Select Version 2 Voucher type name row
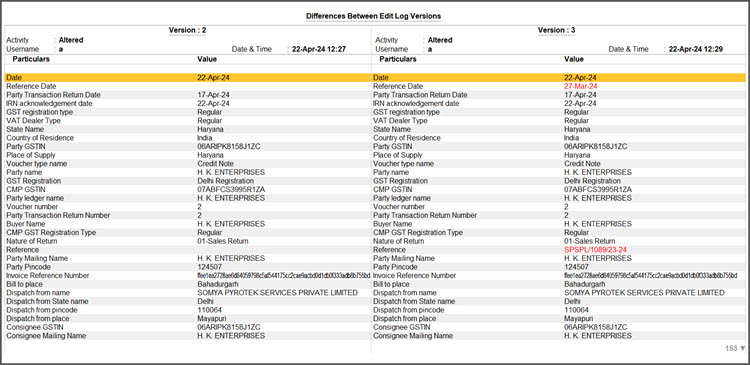Screen dimensions: 750x365 [x=188, y=164]
